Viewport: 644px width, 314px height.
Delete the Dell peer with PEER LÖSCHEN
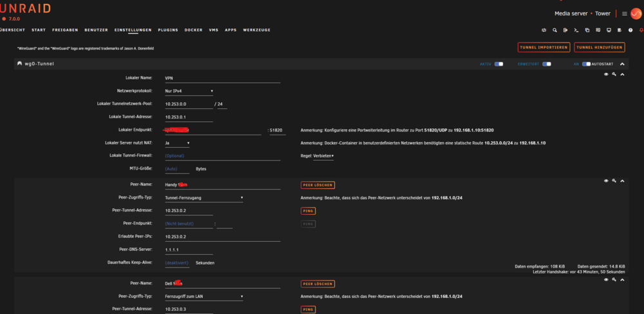point(317,284)
